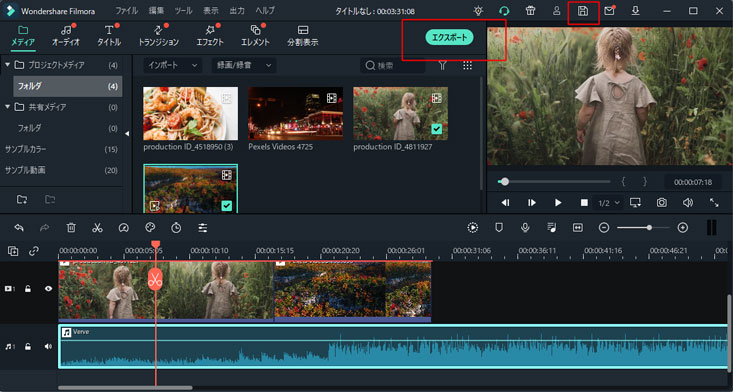Image resolution: width=733 pixels, height=392 pixels.
Task: Click the エクスポート button
Action: click(x=449, y=37)
